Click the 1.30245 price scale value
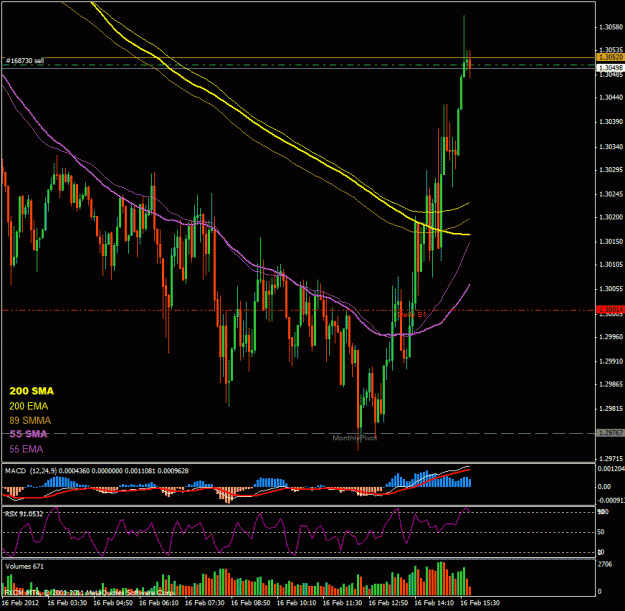This screenshot has height=611, width=625. point(611,194)
